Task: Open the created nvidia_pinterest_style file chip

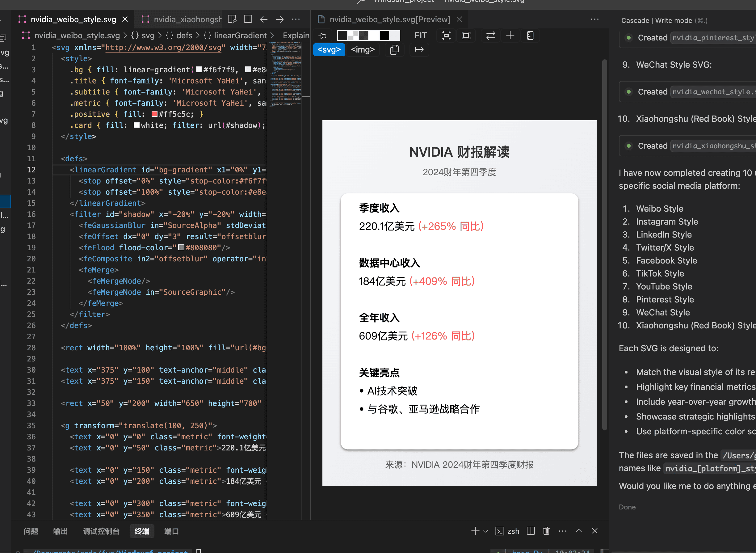Action: coord(713,37)
